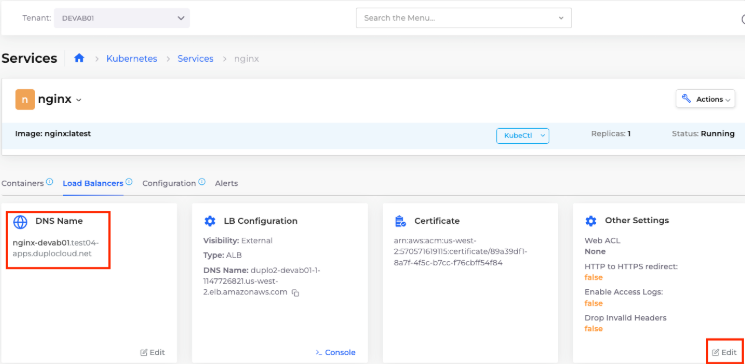Switch to the Alerts tab
745x364 pixels.
(x=226, y=183)
